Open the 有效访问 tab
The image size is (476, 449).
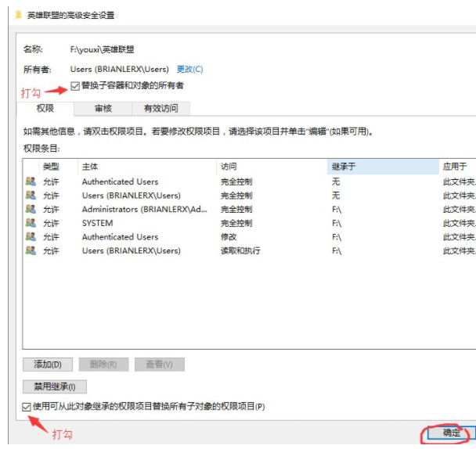point(160,109)
